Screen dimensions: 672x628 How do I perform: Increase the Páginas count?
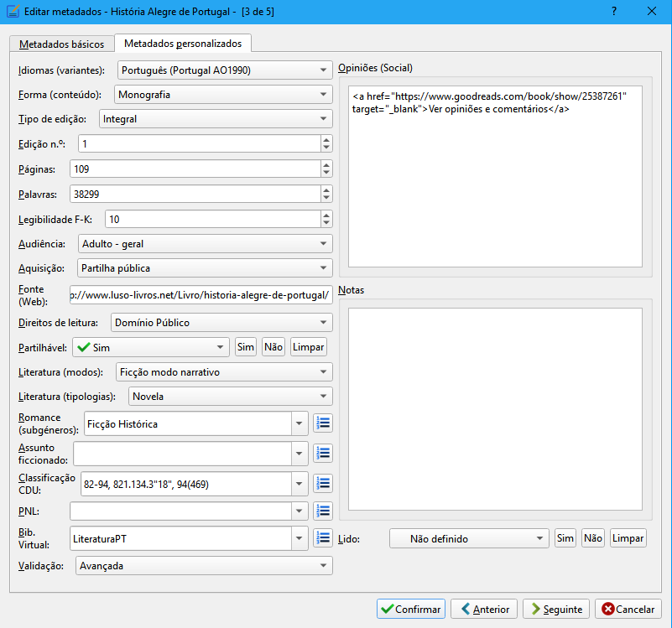point(326,165)
